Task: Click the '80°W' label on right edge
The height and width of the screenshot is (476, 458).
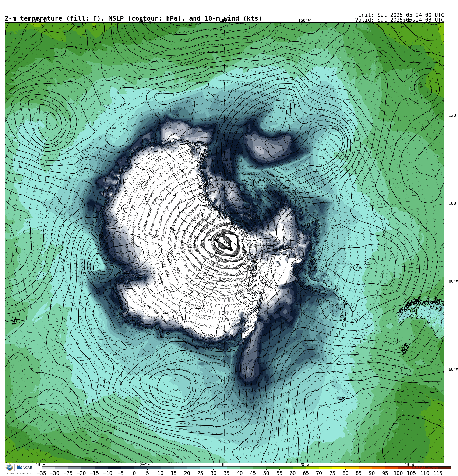Action: pyautogui.click(x=453, y=281)
